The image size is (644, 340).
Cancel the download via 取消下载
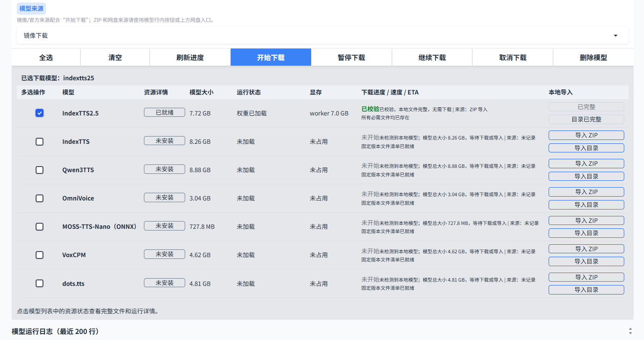coord(513,57)
